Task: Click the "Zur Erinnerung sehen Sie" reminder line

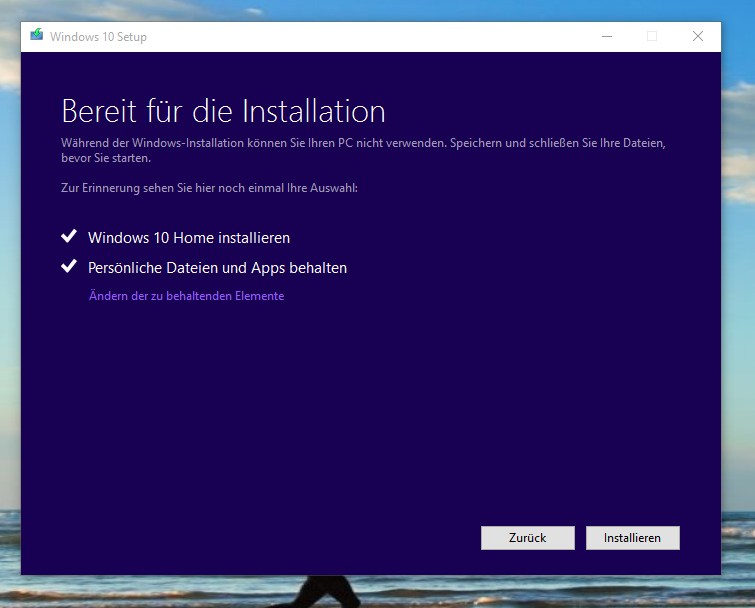Action: [x=209, y=187]
